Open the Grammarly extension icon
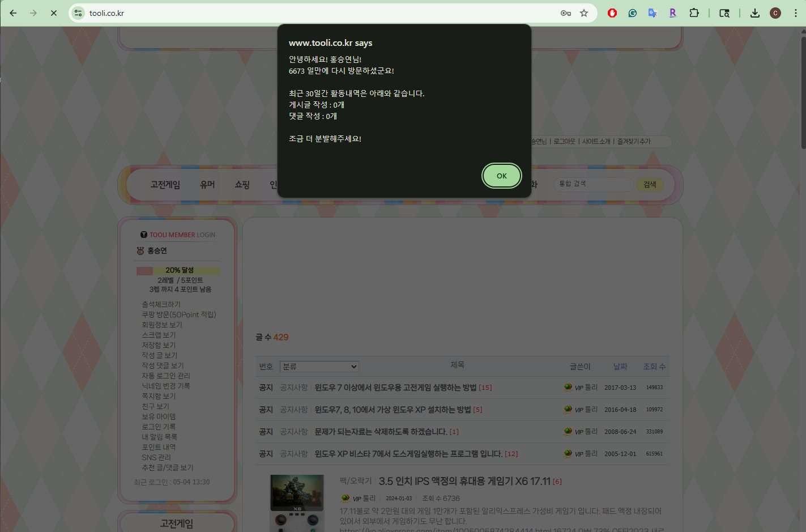Viewport: 806px width, 532px height. pyautogui.click(x=633, y=13)
